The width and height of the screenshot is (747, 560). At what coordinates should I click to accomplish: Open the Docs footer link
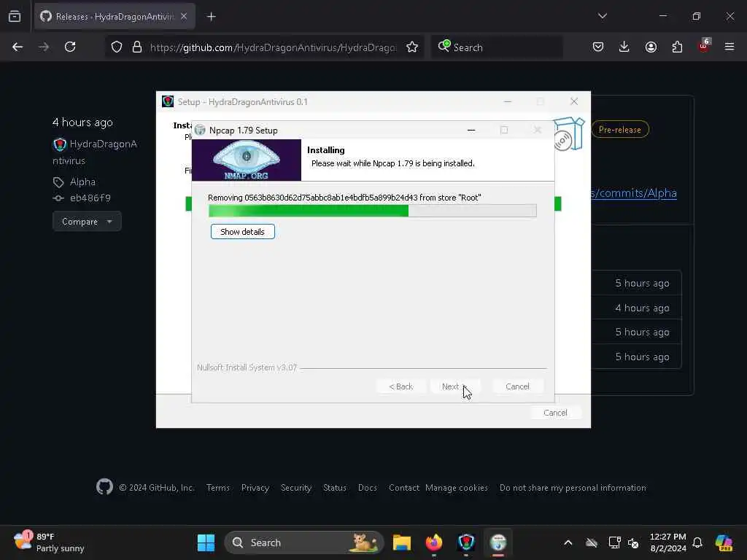(368, 488)
